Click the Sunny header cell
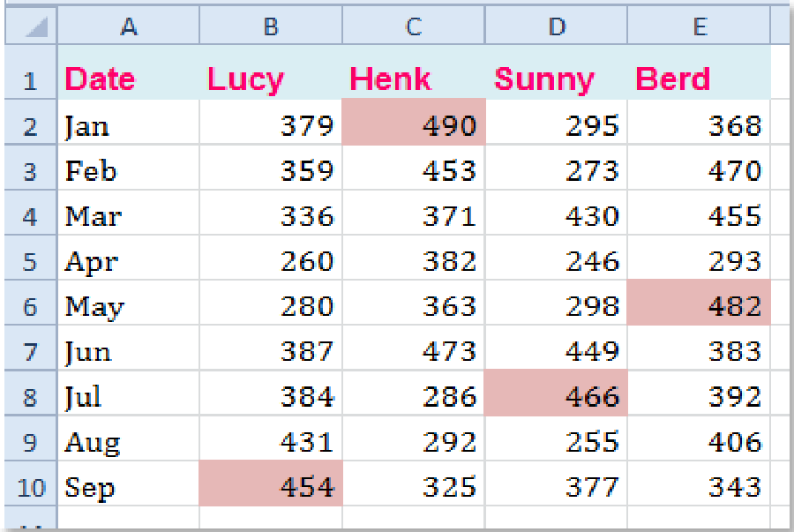The width and height of the screenshot is (794, 532). 556,71
